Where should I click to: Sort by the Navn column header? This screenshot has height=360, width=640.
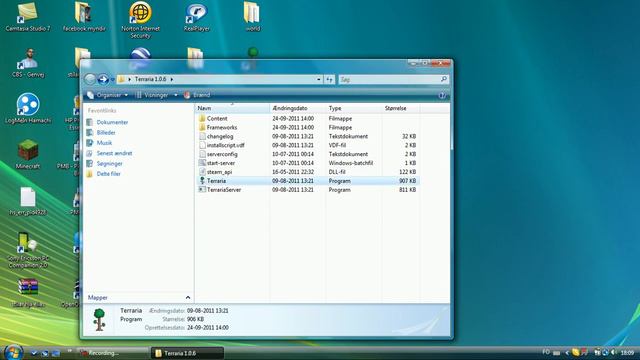point(232,108)
